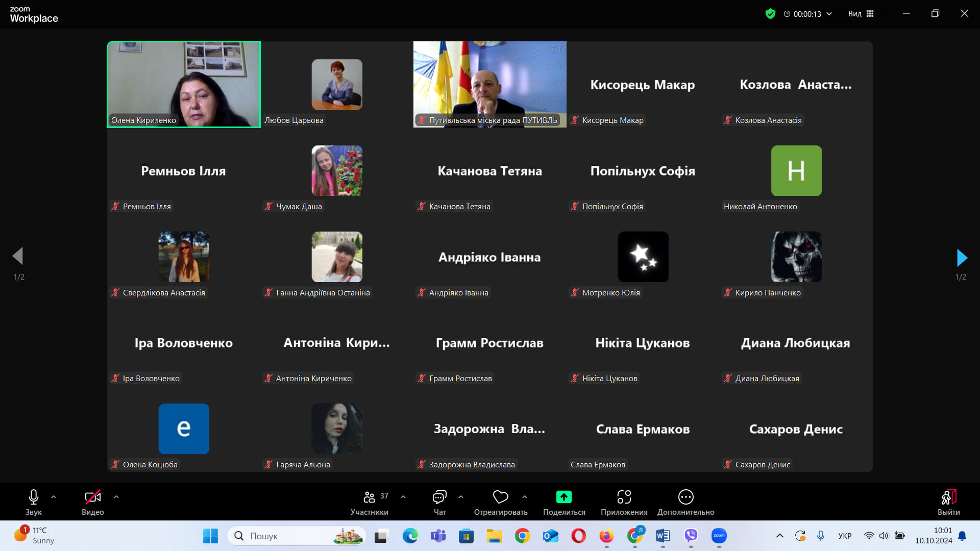Open the Chat (Чат) panel
This screenshot has height=551, width=980.
point(439,497)
